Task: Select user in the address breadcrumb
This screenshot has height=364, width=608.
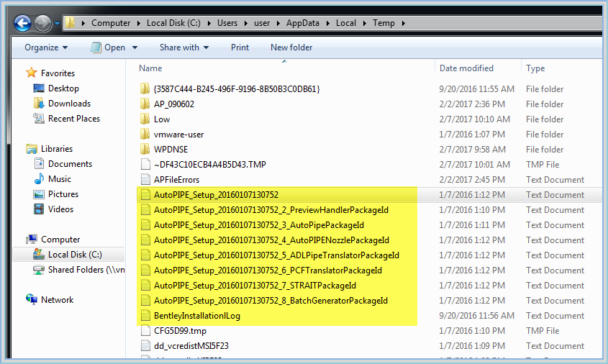Action: click(262, 23)
